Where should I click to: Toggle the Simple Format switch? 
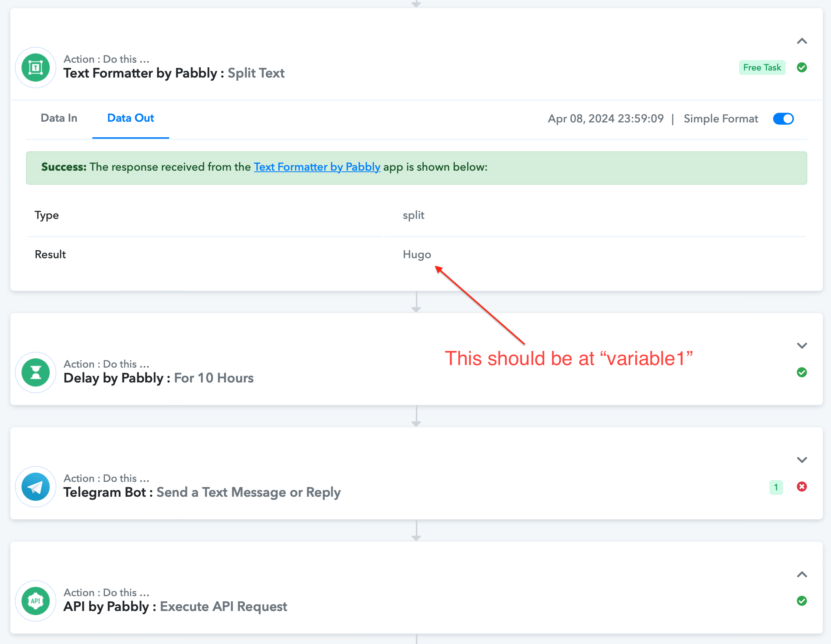pos(783,119)
